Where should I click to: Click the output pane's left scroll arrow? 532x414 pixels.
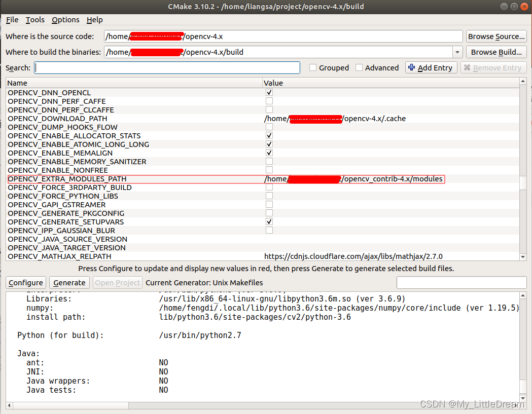9,405
